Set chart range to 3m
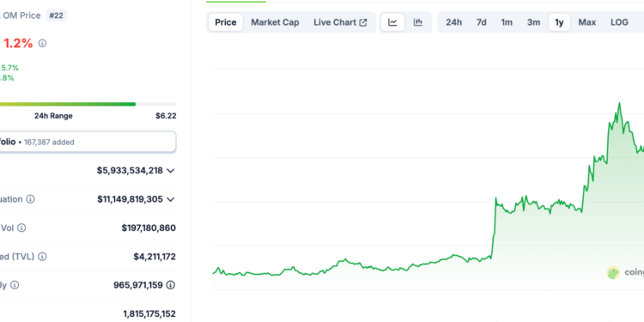The height and width of the screenshot is (322, 644). click(533, 22)
